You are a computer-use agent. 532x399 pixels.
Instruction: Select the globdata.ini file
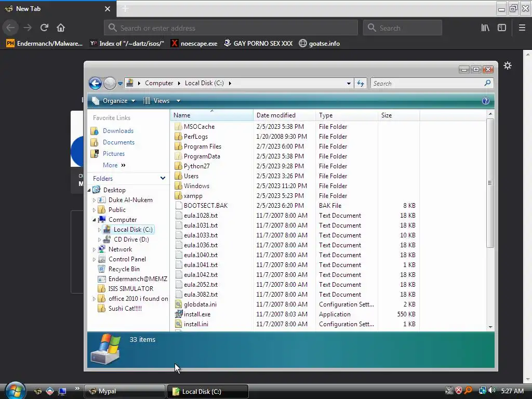pyautogui.click(x=200, y=304)
